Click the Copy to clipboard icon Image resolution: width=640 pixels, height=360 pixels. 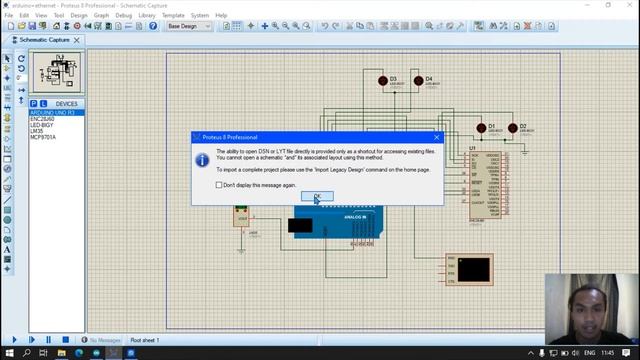[360, 26]
